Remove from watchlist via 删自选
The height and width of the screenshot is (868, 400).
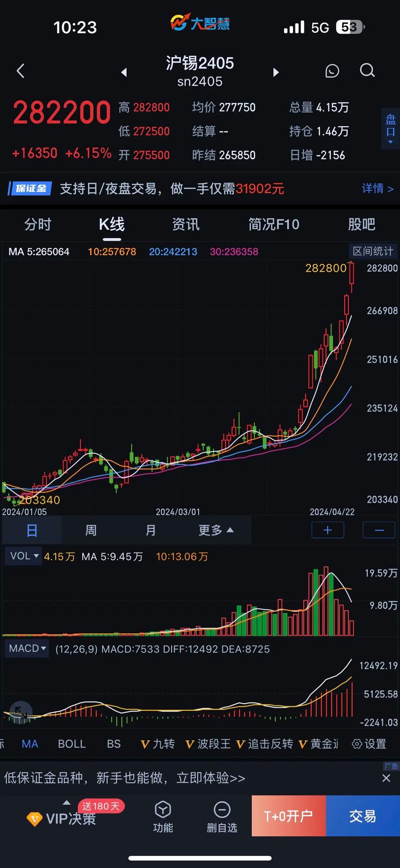click(221, 816)
